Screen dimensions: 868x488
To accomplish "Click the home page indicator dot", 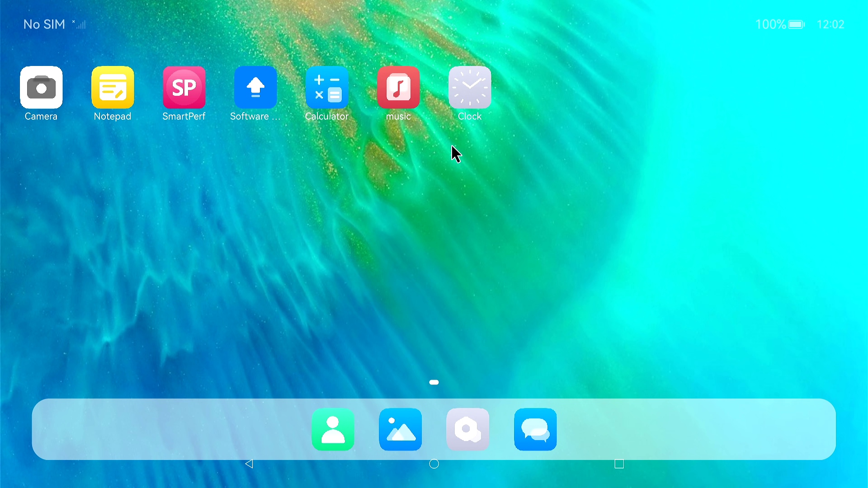I will tap(434, 382).
